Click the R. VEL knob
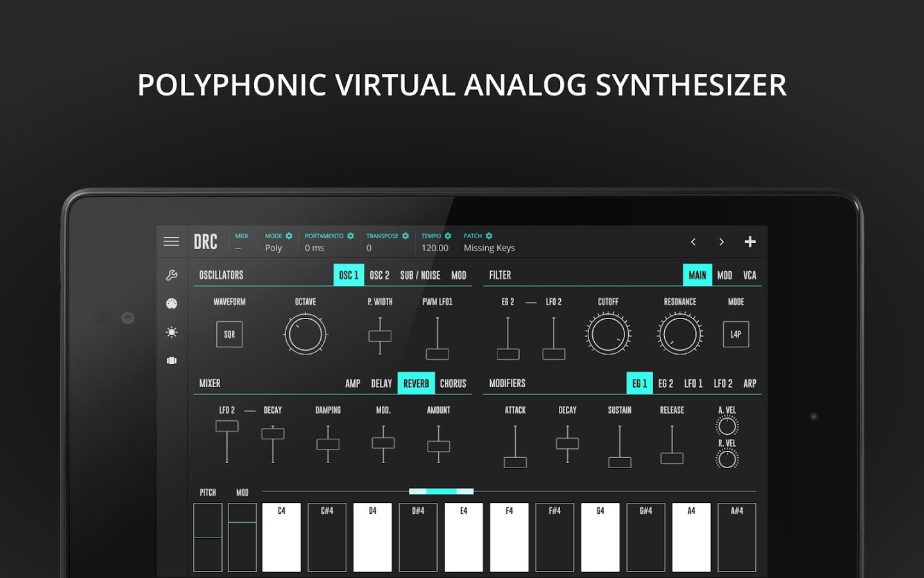 727,459
